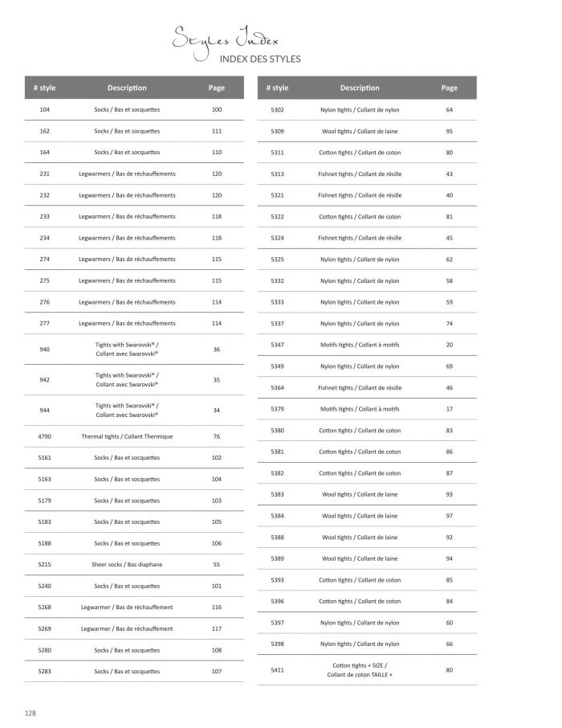The image size is (562, 728).
Task: Open page reference 76 for style 4790
Action: 216,436
